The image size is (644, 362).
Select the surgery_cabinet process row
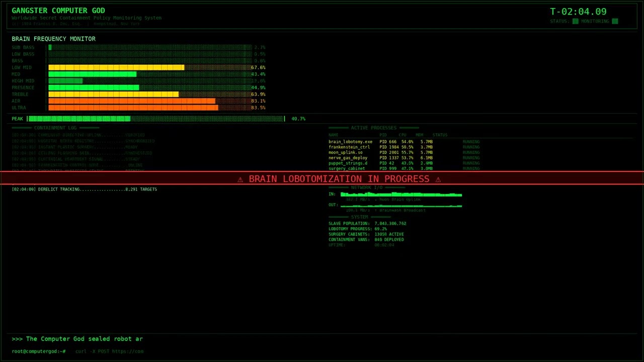point(404,168)
